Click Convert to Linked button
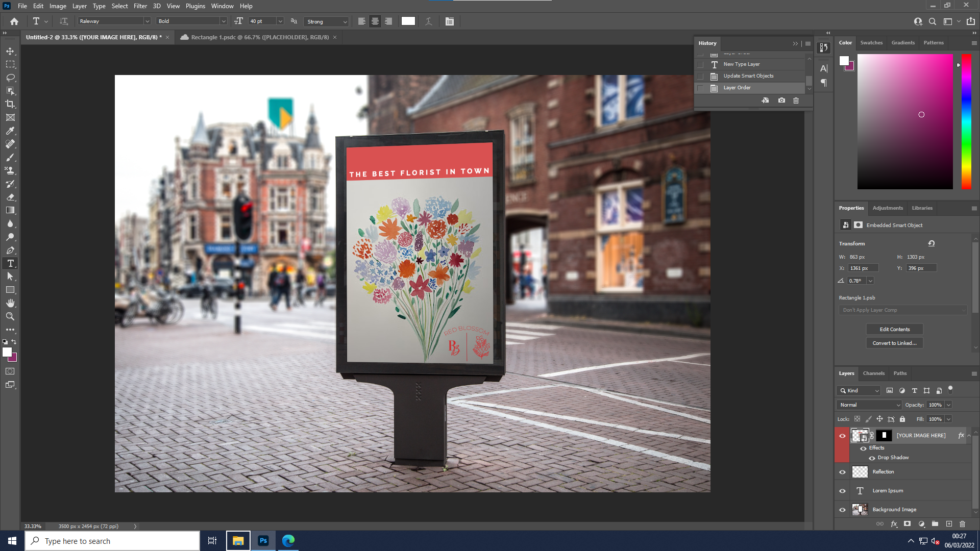This screenshot has height=551, width=980. [x=895, y=343]
